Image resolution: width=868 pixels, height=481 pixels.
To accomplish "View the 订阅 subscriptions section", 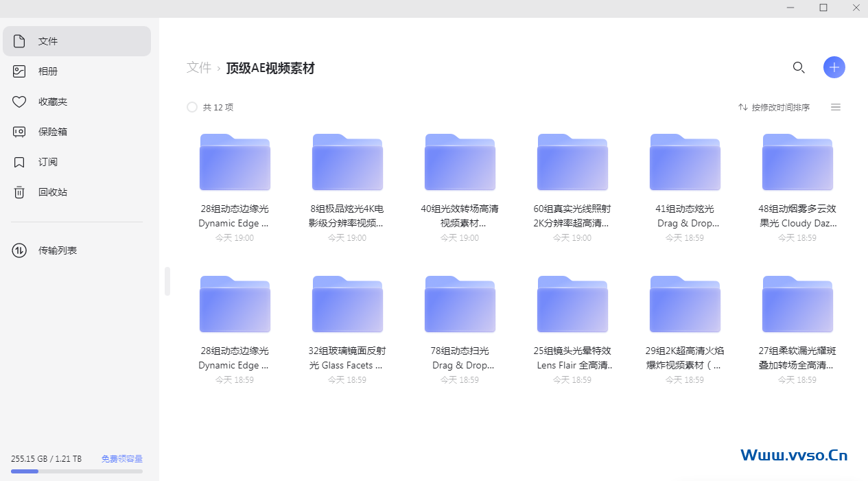I will click(x=47, y=162).
